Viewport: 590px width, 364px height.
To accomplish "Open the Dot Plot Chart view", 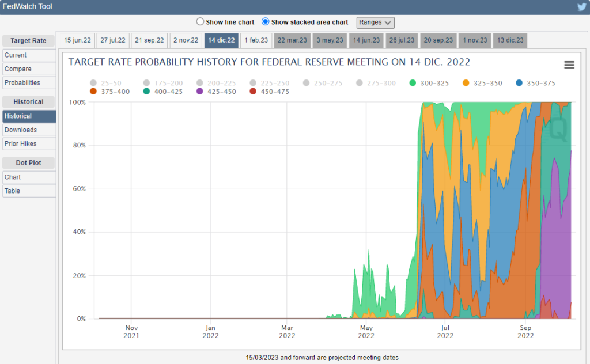I will [x=29, y=177].
